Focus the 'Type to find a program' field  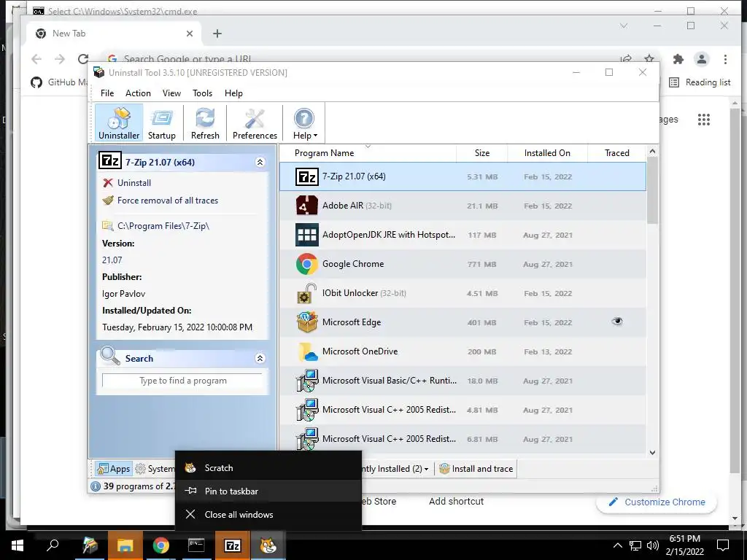click(182, 381)
